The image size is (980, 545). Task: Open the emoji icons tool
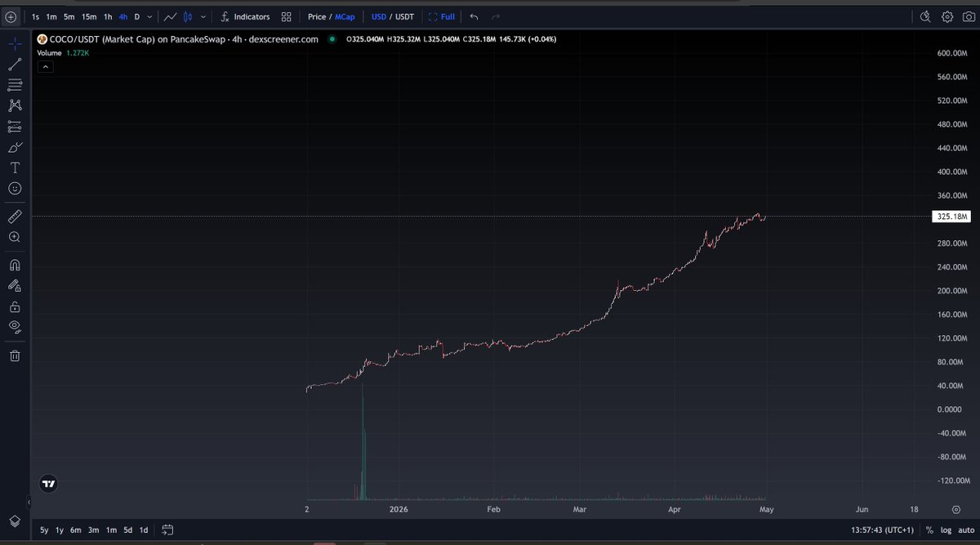click(15, 189)
